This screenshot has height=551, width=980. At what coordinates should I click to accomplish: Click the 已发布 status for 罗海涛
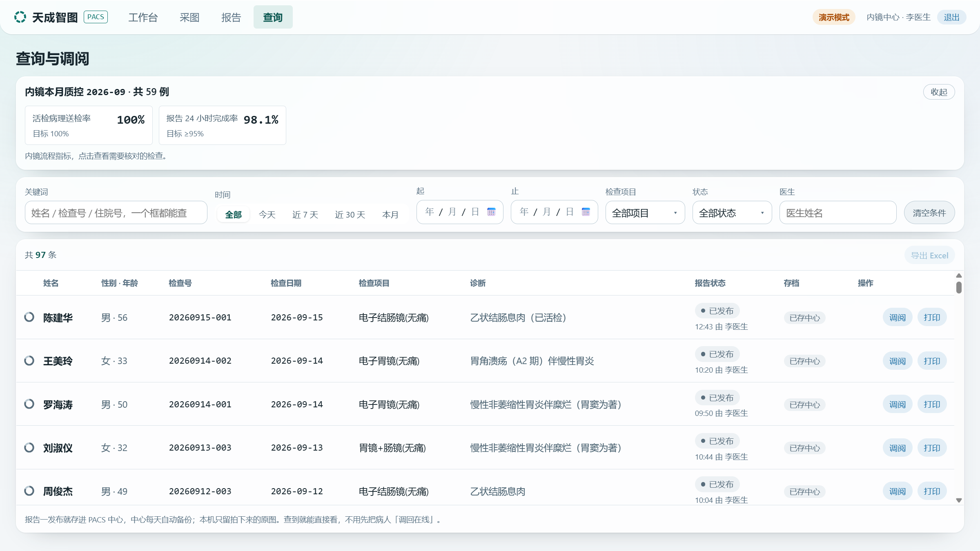tap(717, 398)
